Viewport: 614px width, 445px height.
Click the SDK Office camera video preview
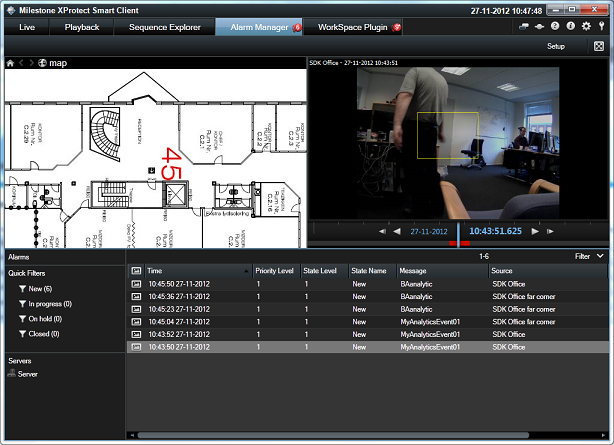click(458, 143)
